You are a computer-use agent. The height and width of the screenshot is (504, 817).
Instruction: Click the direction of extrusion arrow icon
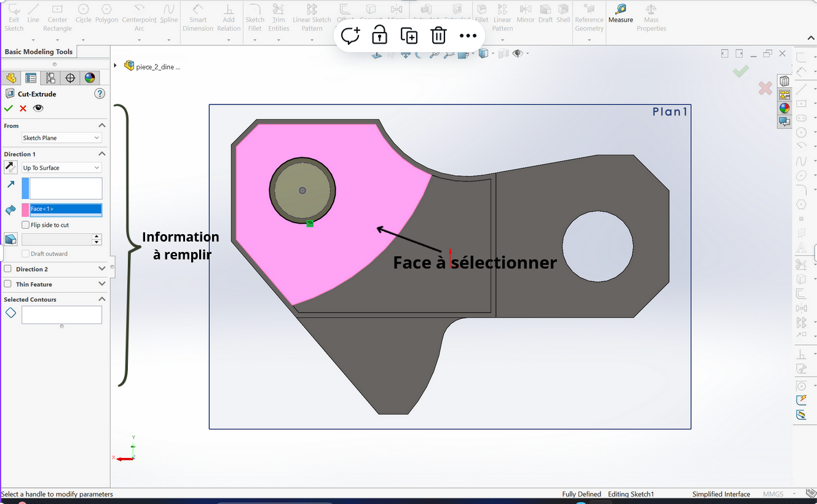(10, 184)
